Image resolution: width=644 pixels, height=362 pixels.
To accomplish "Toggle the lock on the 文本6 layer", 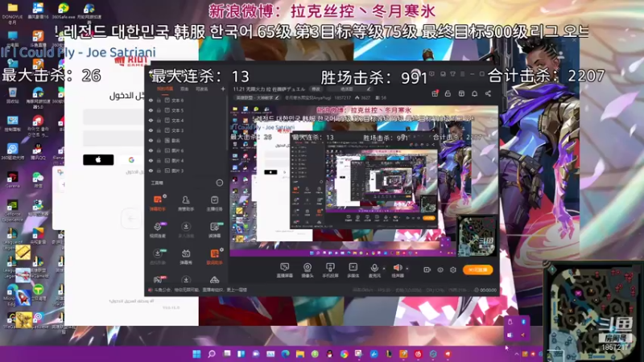I will 159,100.
